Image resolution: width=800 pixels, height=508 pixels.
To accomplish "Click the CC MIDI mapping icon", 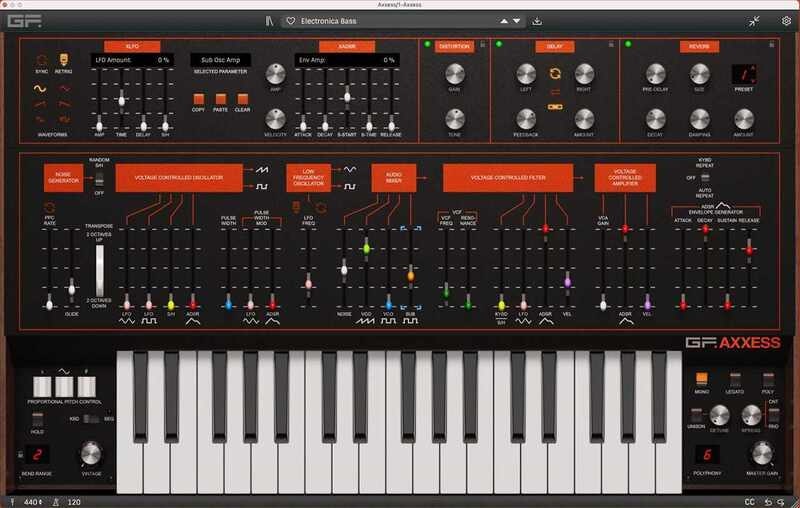I will (750, 499).
